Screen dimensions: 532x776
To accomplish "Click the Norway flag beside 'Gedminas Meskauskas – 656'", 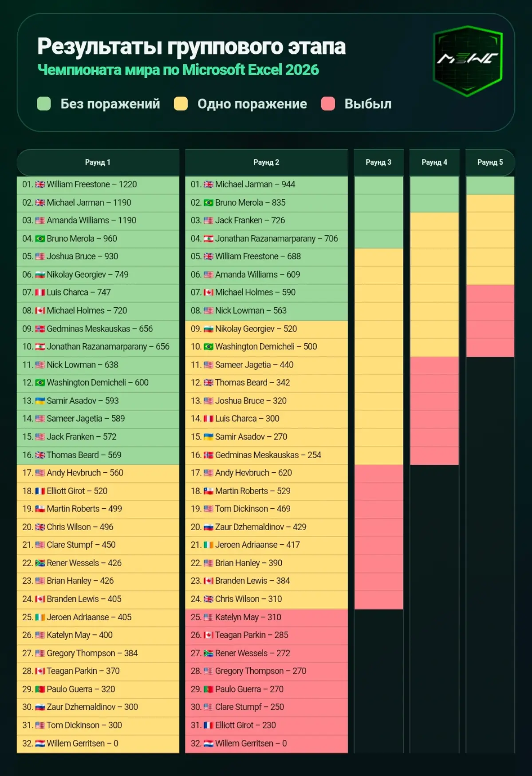I will [40, 329].
